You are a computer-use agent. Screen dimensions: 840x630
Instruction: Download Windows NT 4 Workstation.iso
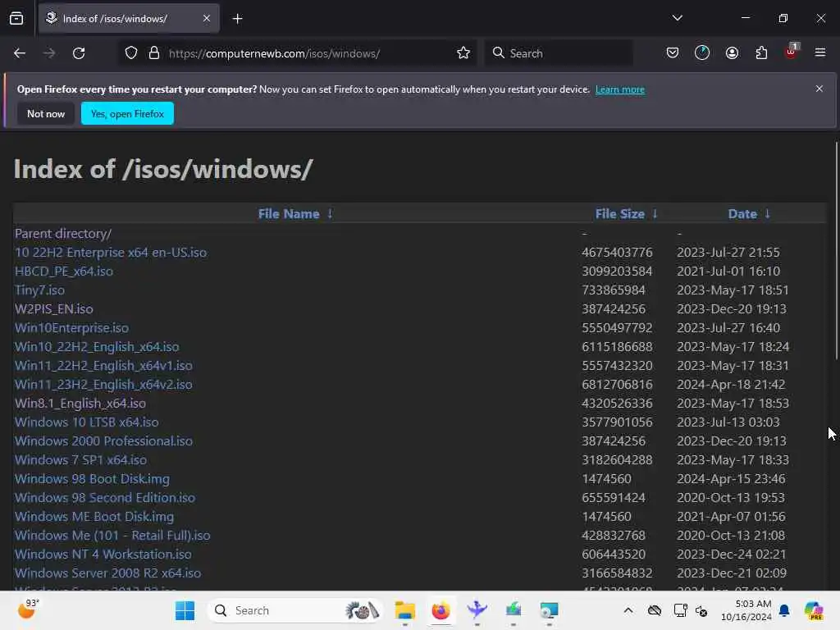(x=103, y=554)
